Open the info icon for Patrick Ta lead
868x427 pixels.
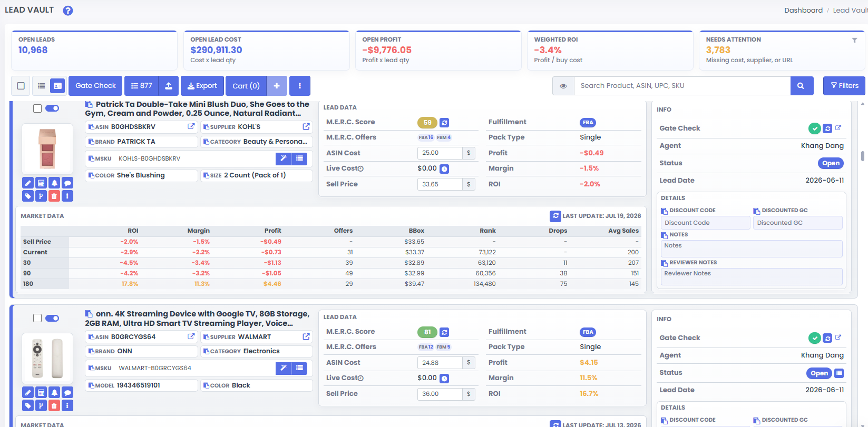tap(67, 196)
